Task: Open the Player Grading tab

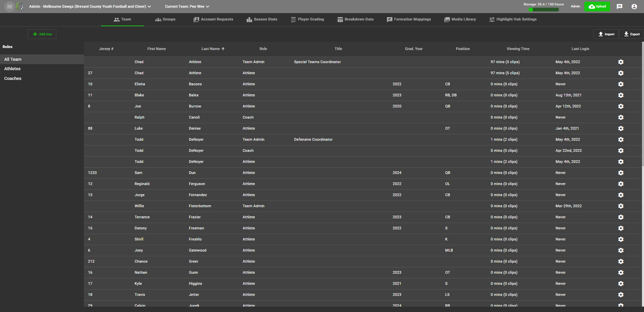Action: tap(308, 19)
